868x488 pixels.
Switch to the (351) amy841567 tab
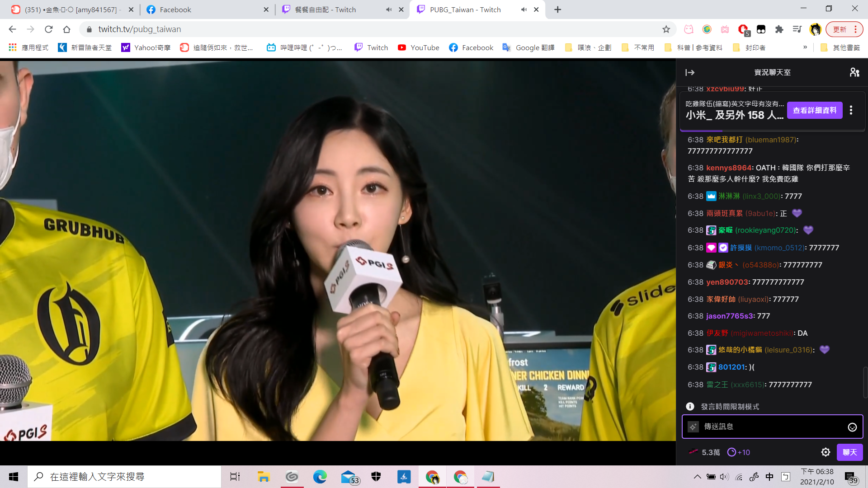pos(72,9)
